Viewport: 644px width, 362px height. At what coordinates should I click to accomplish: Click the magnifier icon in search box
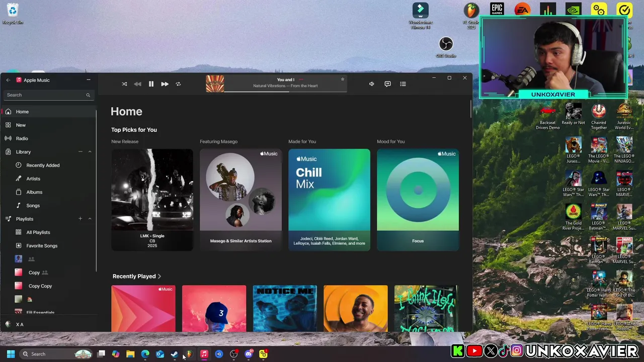click(x=88, y=95)
